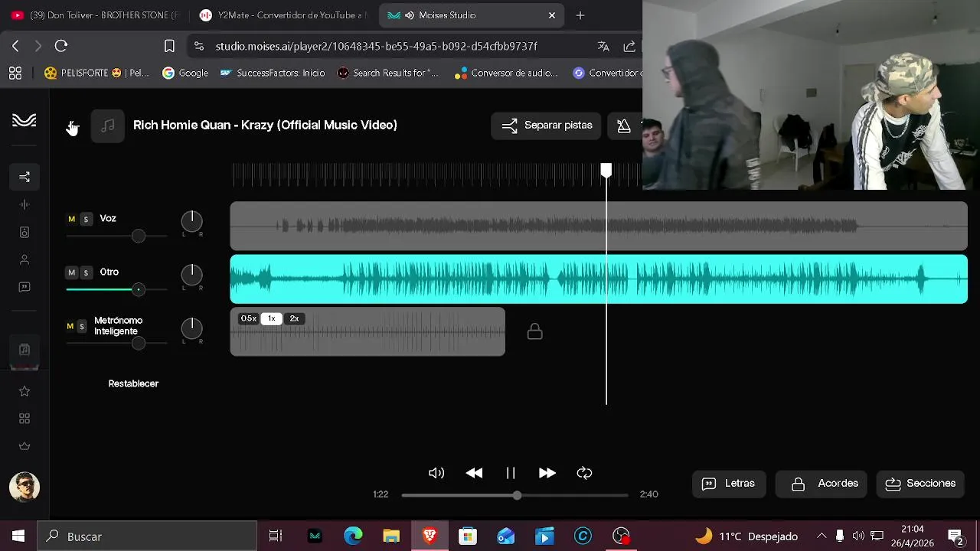Pause playback

click(x=511, y=473)
